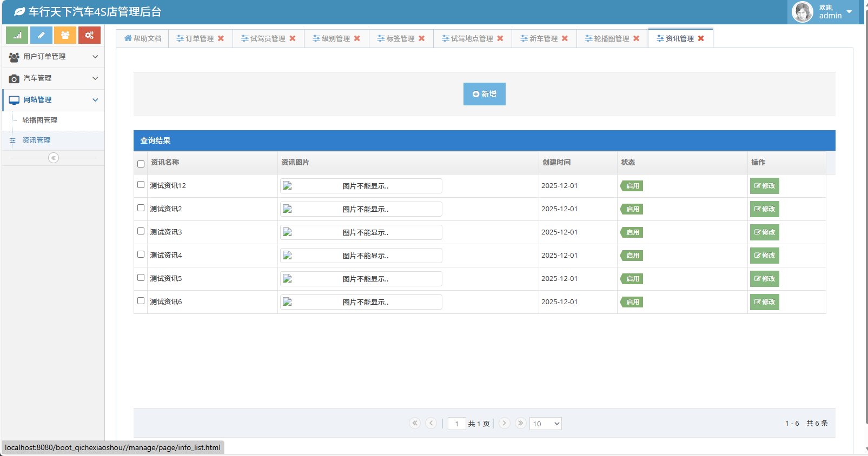Close the 订单管理 tab with its X
868x456 pixels.
(221, 38)
